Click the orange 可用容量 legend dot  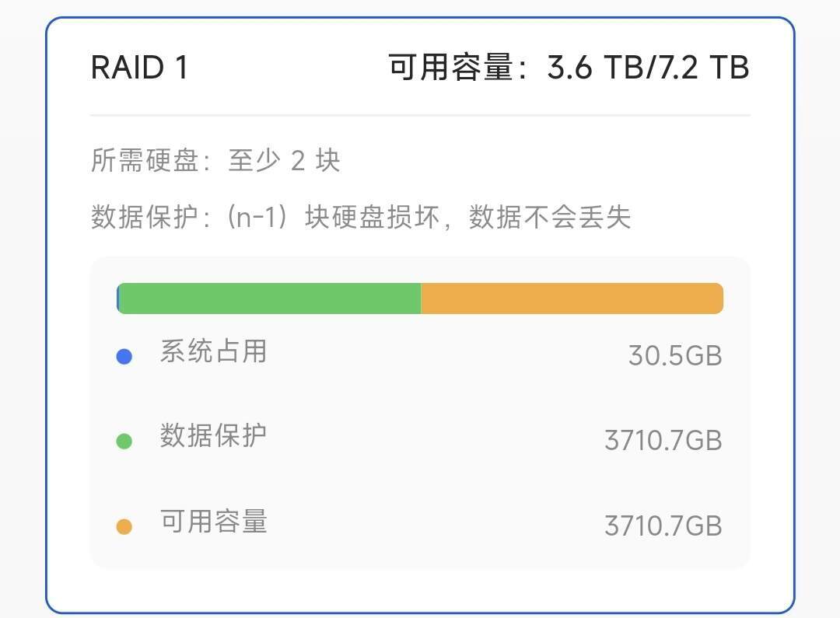tap(124, 527)
